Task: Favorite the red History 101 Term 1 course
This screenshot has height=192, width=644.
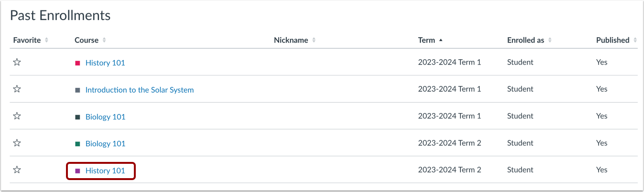Action: (17, 62)
